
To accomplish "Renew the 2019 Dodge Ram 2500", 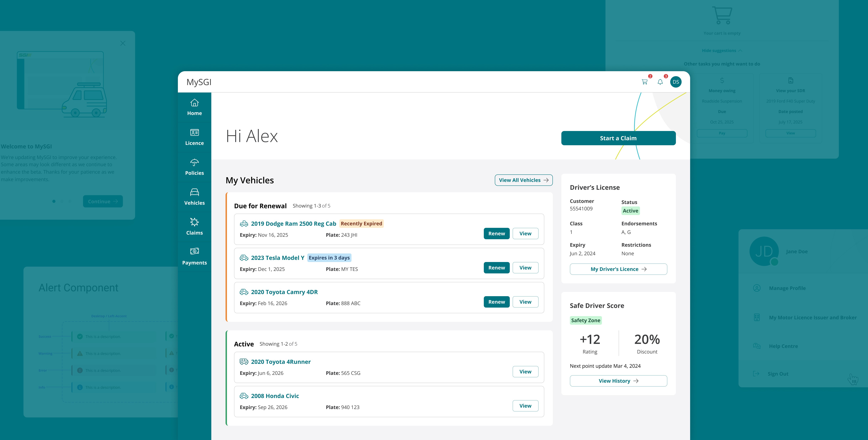I will tap(496, 233).
